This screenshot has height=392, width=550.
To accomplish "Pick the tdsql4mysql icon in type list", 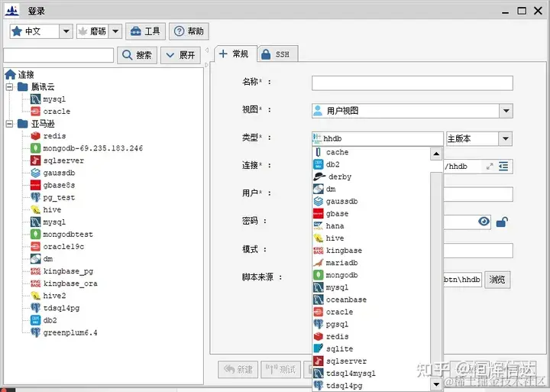I will click(x=318, y=373).
